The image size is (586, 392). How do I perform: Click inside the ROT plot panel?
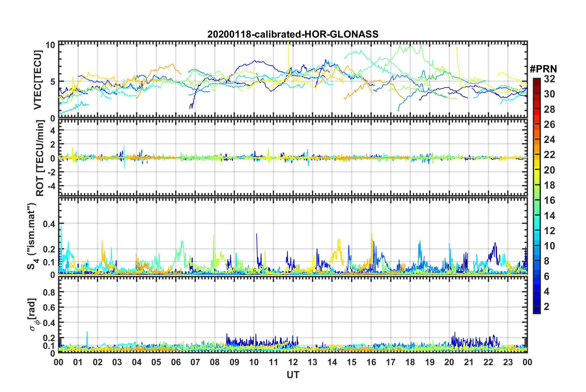pos(293,158)
